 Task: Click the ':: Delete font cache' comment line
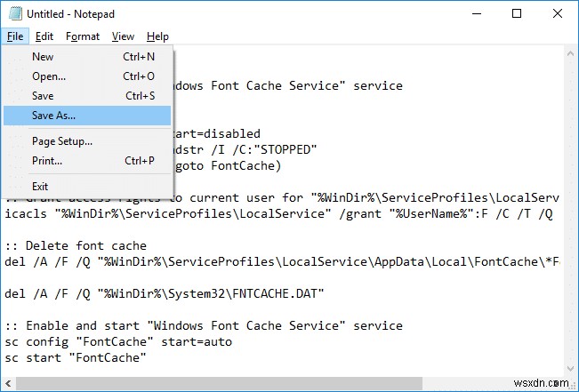click(x=75, y=245)
